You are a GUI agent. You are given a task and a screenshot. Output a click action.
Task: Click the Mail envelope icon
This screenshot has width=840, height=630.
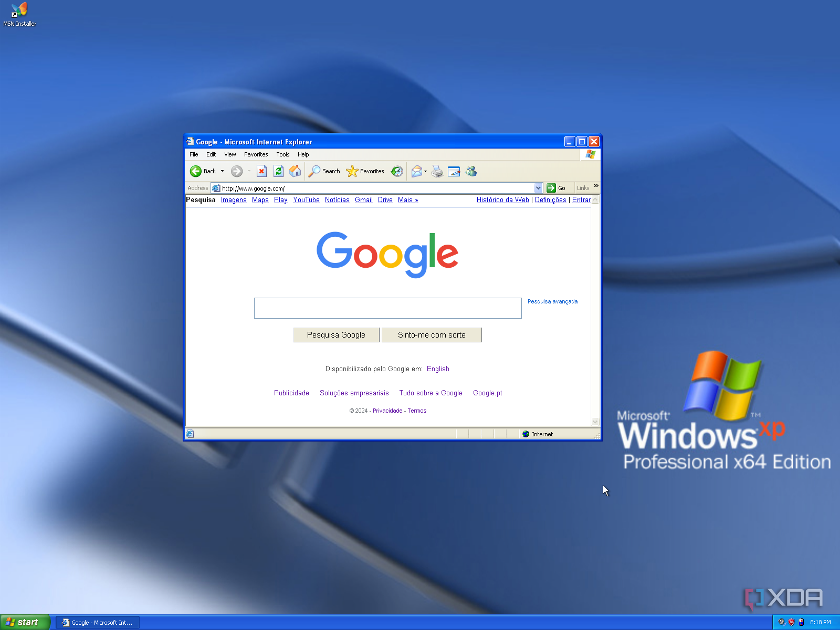click(x=417, y=171)
